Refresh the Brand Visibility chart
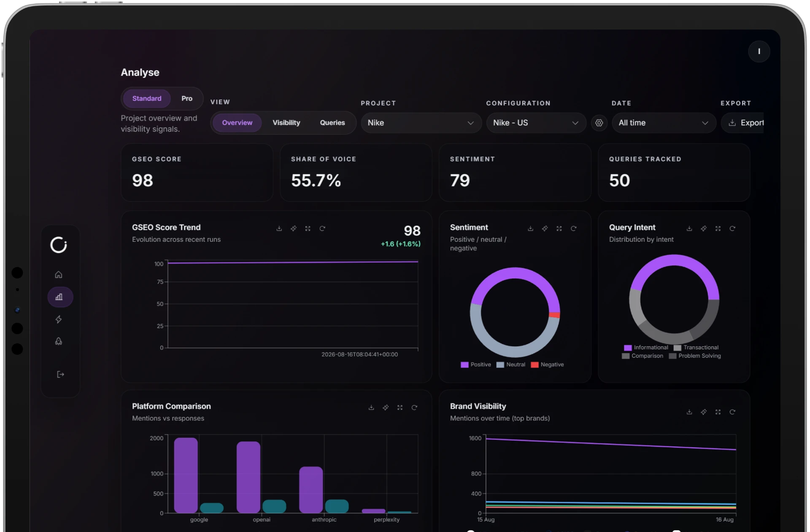Image resolution: width=810 pixels, height=532 pixels. coord(732,412)
